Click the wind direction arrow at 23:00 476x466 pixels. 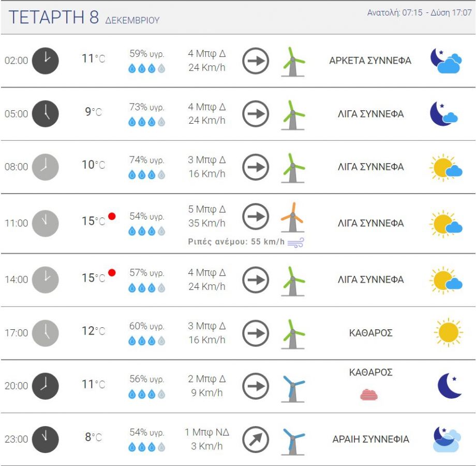(x=256, y=440)
